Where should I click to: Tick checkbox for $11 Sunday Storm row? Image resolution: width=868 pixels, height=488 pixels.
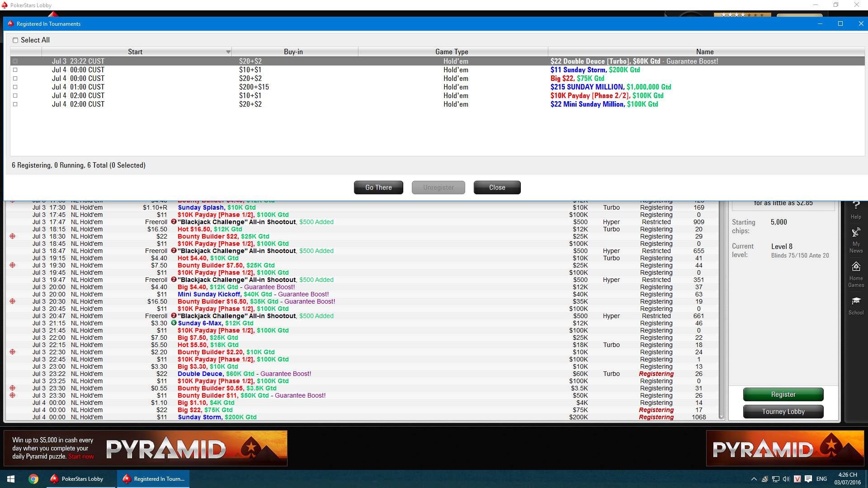tap(15, 70)
